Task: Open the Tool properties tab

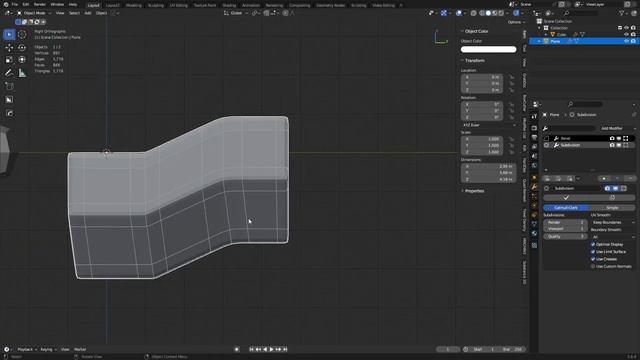Action: (534, 117)
